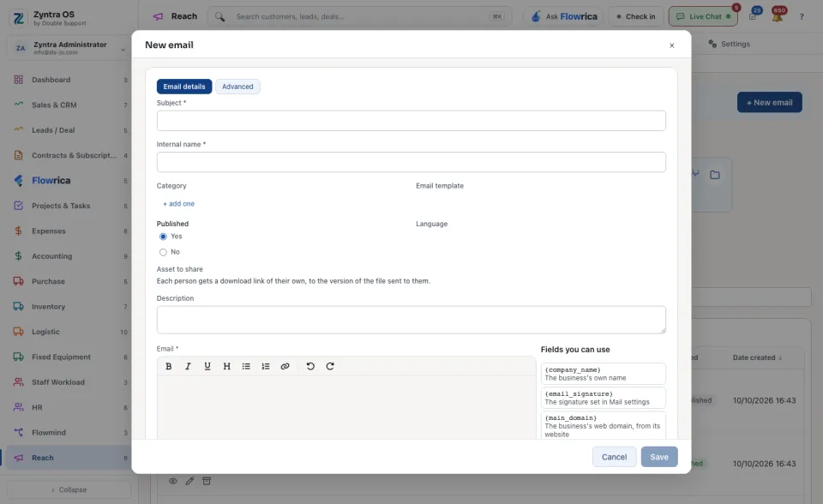Image resolution: width=823 pixels, height=504 pixels.
Task: Open Live Chat
Action: tap(703, 17)
